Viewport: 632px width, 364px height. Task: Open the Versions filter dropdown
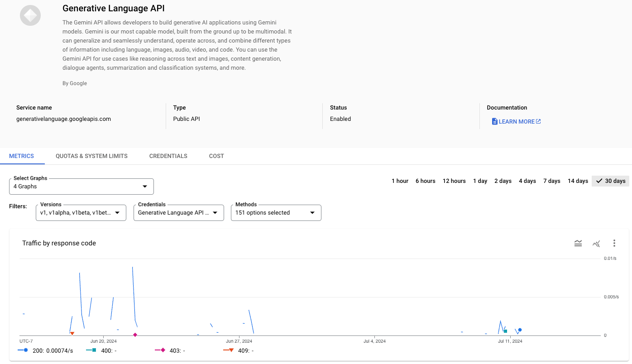81,213
